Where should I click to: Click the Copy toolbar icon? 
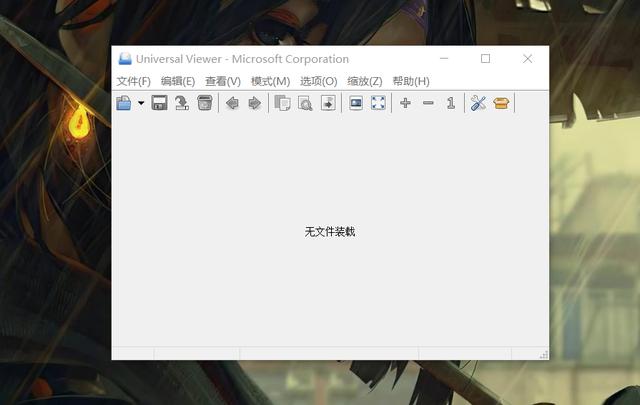pyautogui.click(x=282, y=103)
